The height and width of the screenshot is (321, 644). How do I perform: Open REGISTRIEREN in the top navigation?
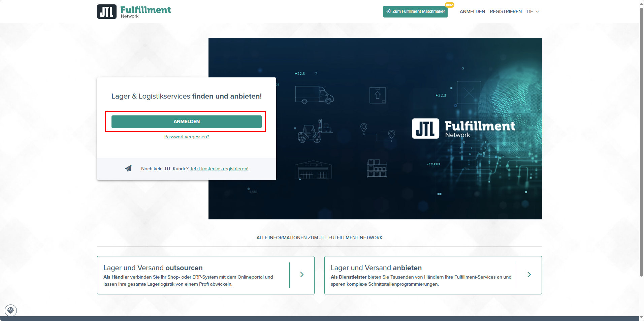[506, 11]
